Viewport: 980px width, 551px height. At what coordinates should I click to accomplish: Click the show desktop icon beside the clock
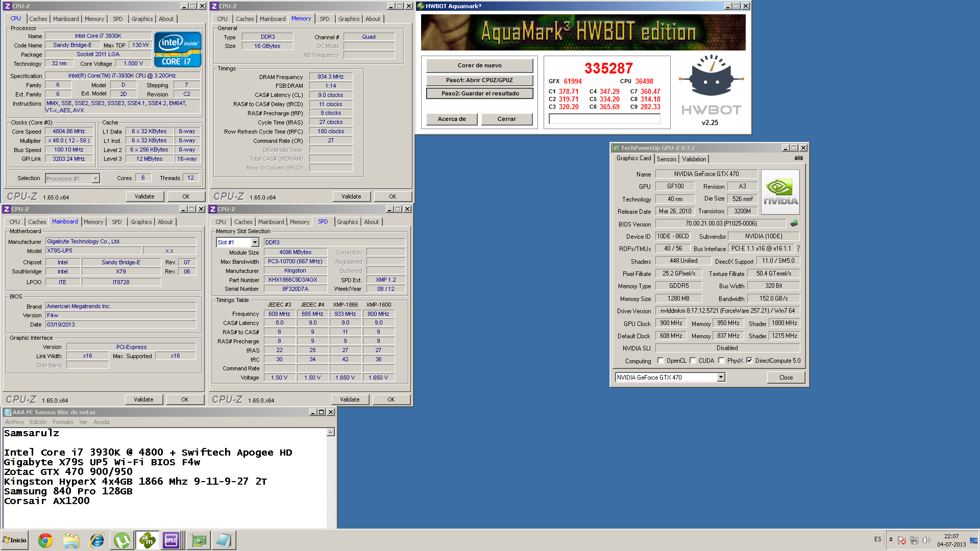point(974,540)
